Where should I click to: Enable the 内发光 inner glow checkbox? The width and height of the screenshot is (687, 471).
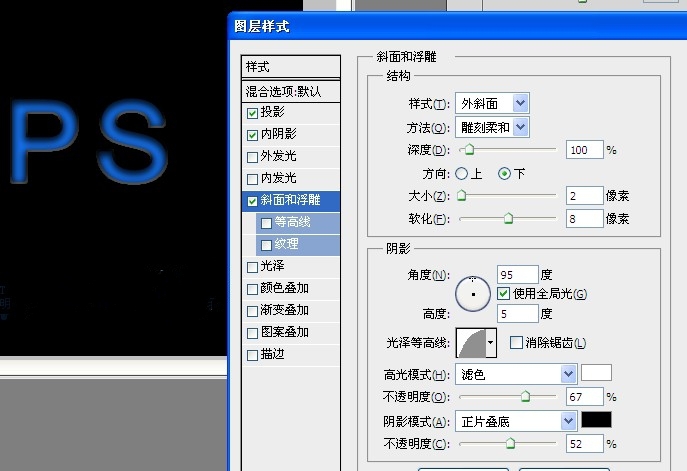(252, 179)
